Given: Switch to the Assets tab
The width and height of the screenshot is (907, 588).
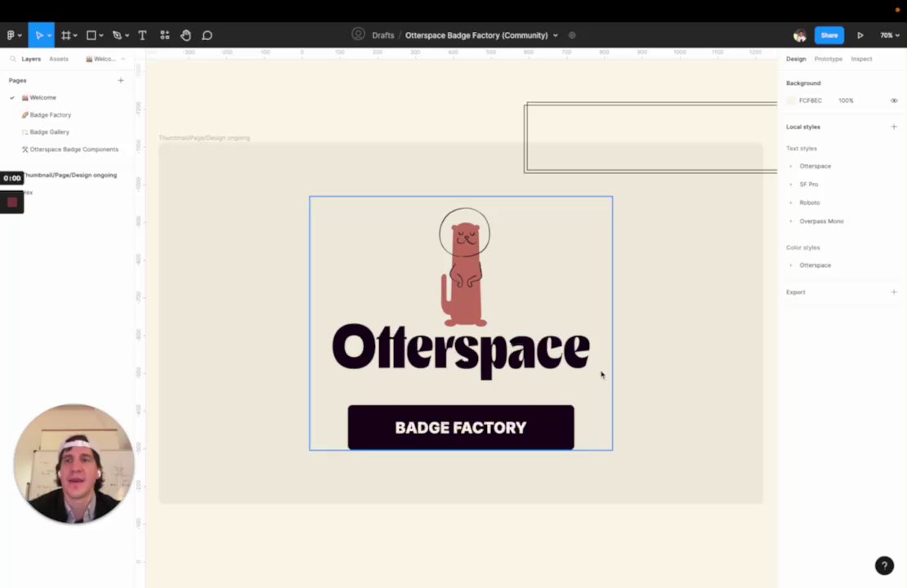Looking at the screenshot, I should [58, 59].
